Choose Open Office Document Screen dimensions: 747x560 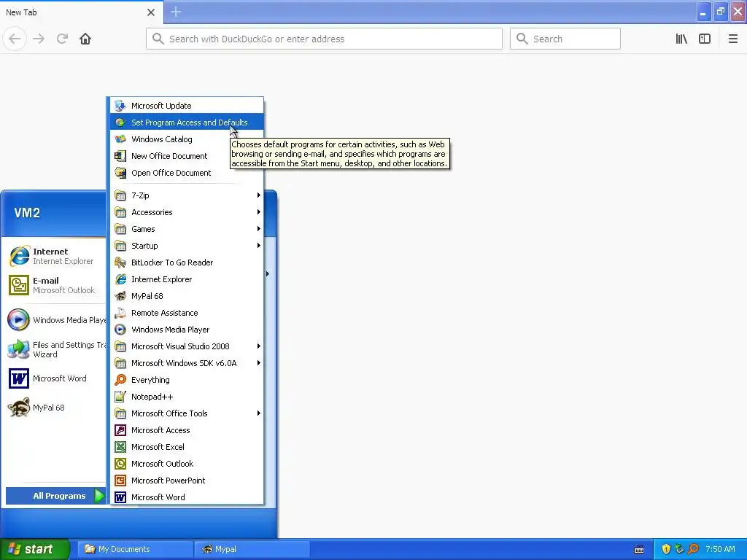pyautogui.click(x=187, y=173)
